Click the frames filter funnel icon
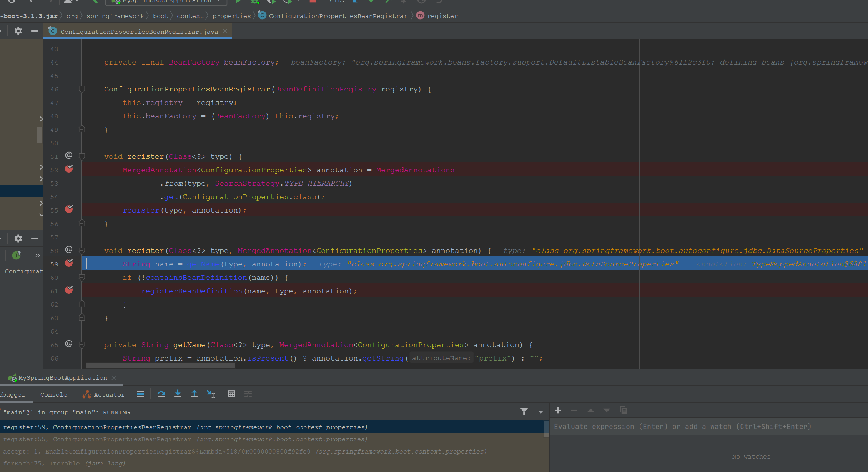Viewport: 868px width, 472px height. pos(524,412)
